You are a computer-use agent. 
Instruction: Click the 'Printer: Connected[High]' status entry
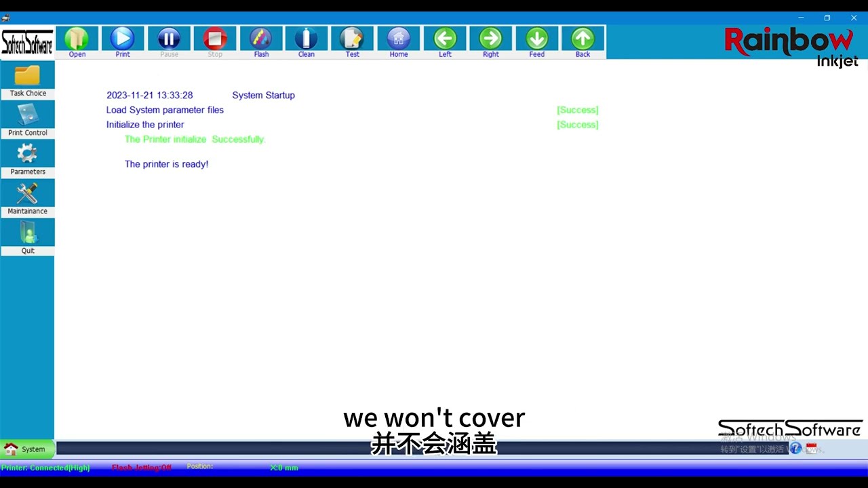point(45,468)
